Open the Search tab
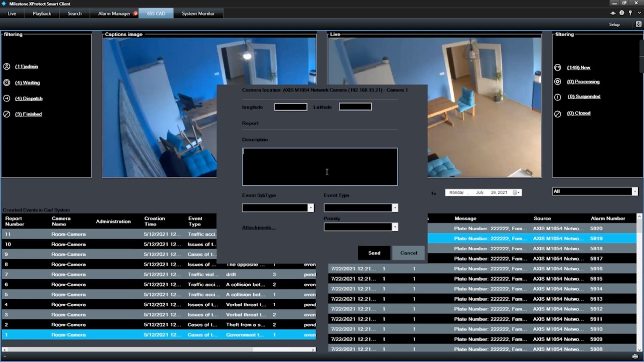 (74, 13)
